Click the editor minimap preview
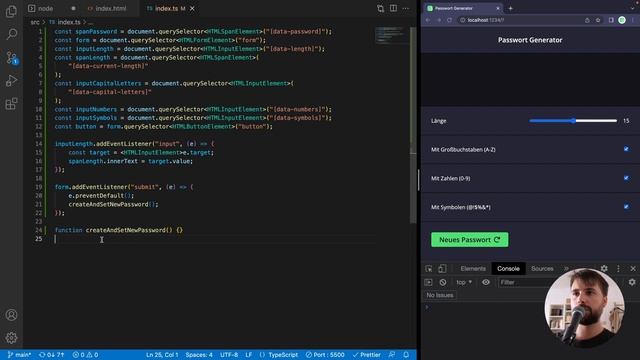The height and width of the screenshot is (360, 640). (x=391, y=36)
